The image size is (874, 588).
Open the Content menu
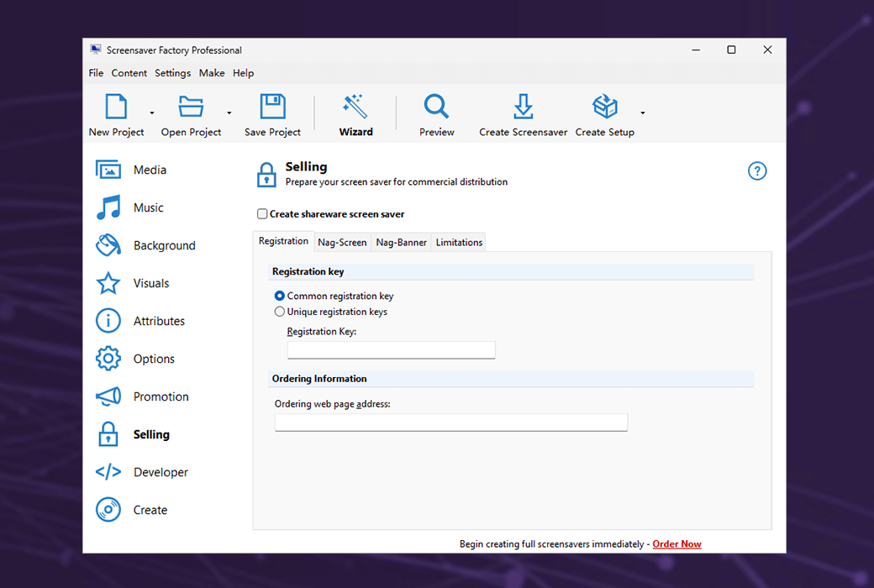[x=129, y=73]
